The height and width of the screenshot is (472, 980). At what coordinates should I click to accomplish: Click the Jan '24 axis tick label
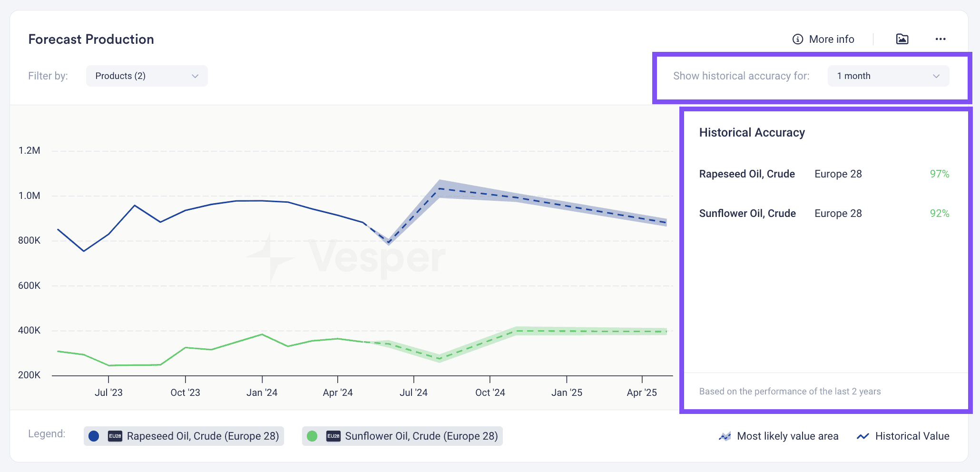262,393
